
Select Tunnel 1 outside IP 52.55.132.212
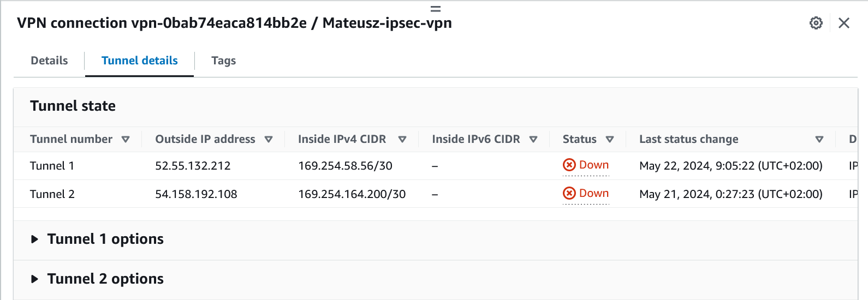pyautogui.click(x=193, y=166)
